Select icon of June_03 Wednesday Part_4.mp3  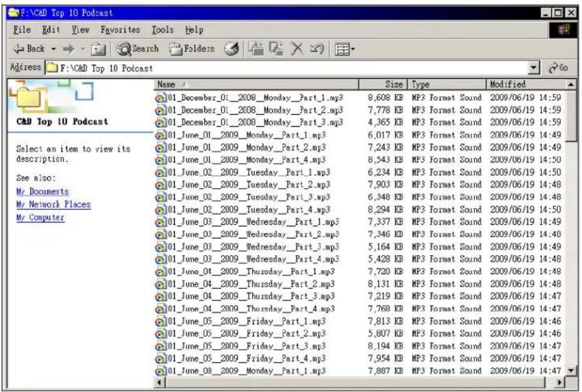point(161,259)
